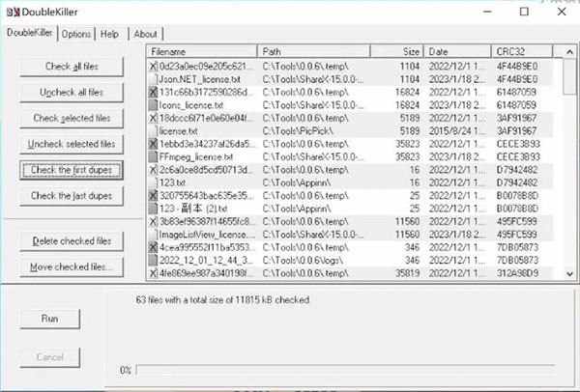Viewport: 580px width, 392px height.
Task: Tick the Icons_license.txt checkbox
Action: click(x=153, y=105)
